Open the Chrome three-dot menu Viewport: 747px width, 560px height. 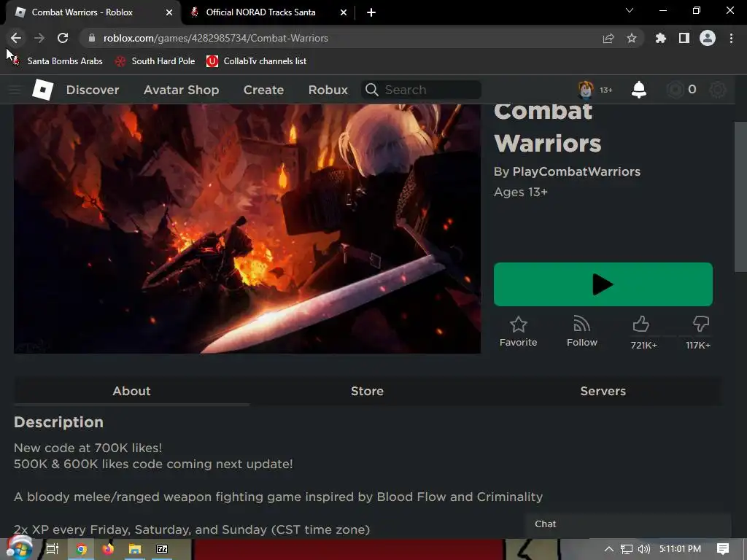(x=731, y=38)
